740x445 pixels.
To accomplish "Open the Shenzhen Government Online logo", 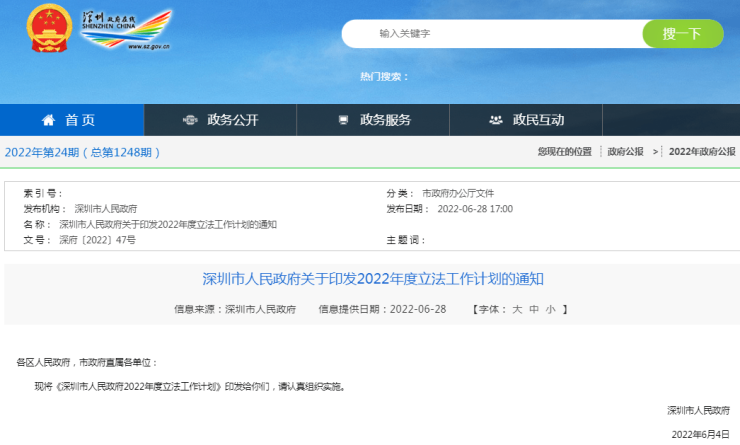I will click(126, 30).
